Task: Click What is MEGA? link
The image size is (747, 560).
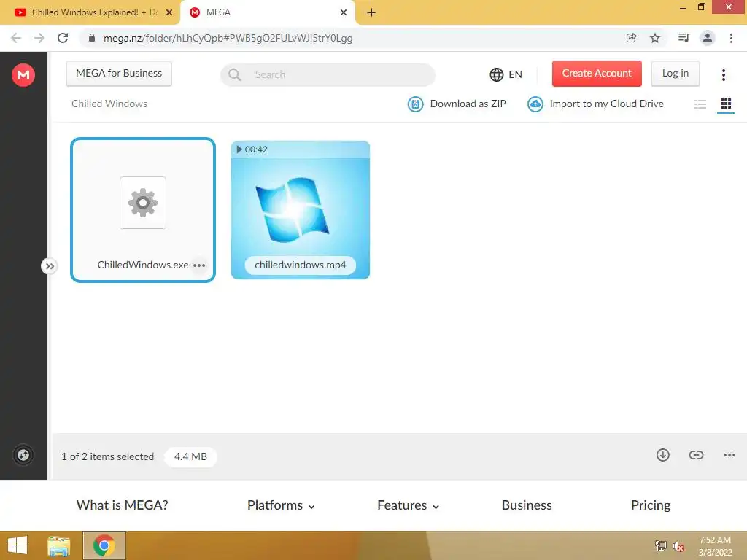Action: 122,505
